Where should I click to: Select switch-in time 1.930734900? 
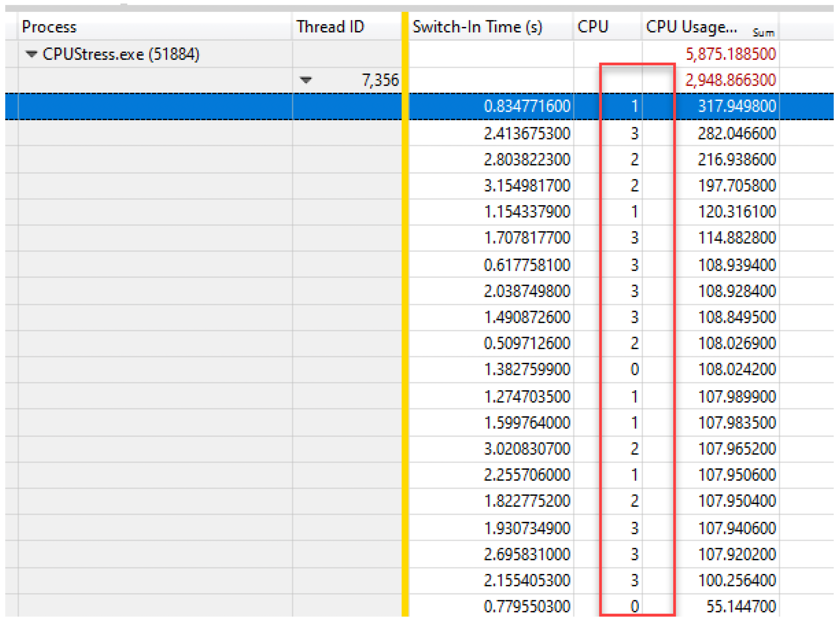tap(527, 528)
